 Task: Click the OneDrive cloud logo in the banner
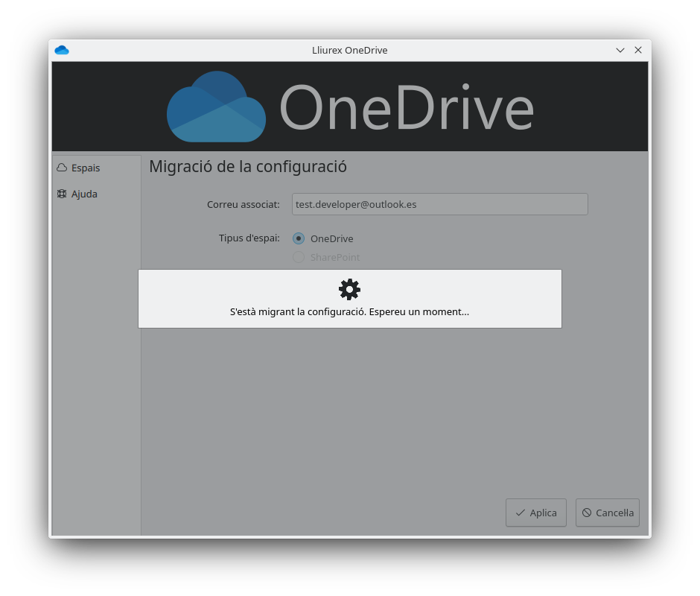click(x=216, y=107)
